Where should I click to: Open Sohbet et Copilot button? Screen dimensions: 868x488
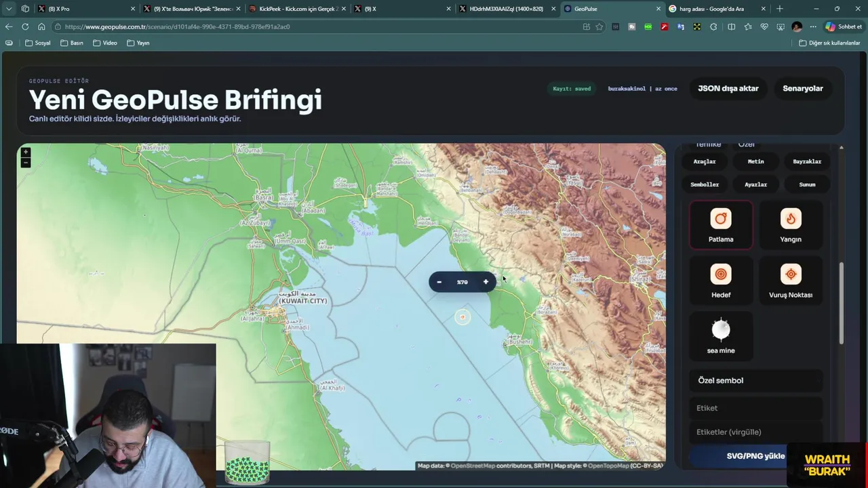click(x=844, y=26)
